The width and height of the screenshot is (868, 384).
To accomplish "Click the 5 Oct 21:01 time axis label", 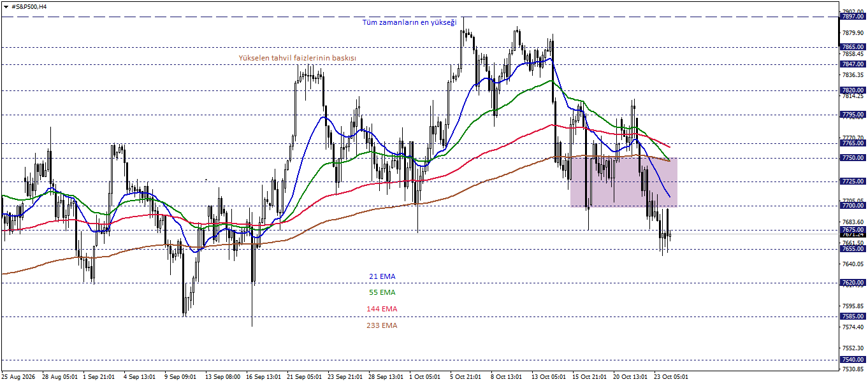I will (466, 377).
